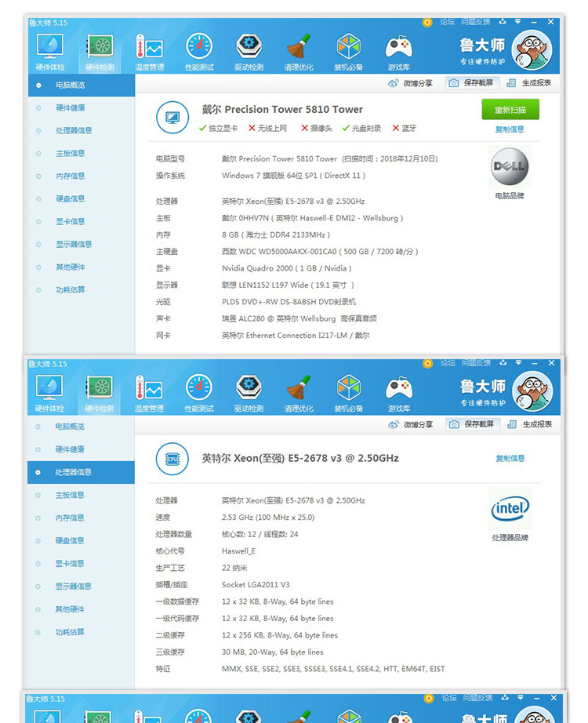This screenshot has width=588, height=723.
Task: Click the Intel 处理器品牌 logo
Action: pyautogui.click(x=510, y=508)
